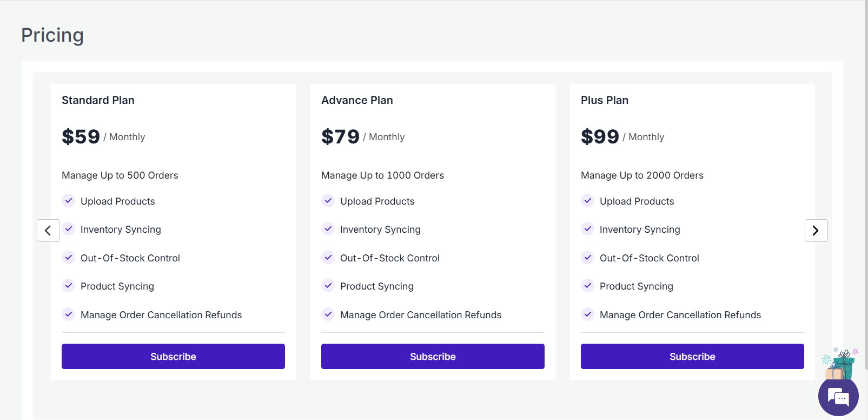Viewport: 868px width, 420px height.
Task: Click the Advance Plan title
Action: pyautogui.click(x=357, y=100)
